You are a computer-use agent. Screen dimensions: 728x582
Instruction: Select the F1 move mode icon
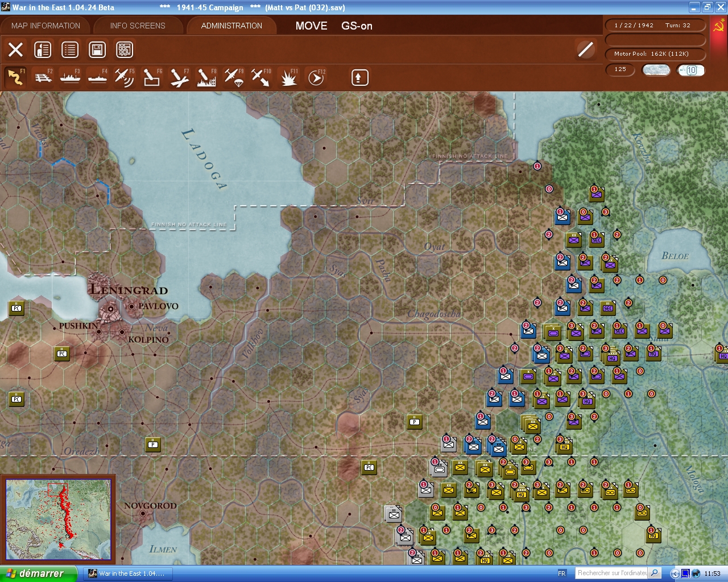(16, 77)
